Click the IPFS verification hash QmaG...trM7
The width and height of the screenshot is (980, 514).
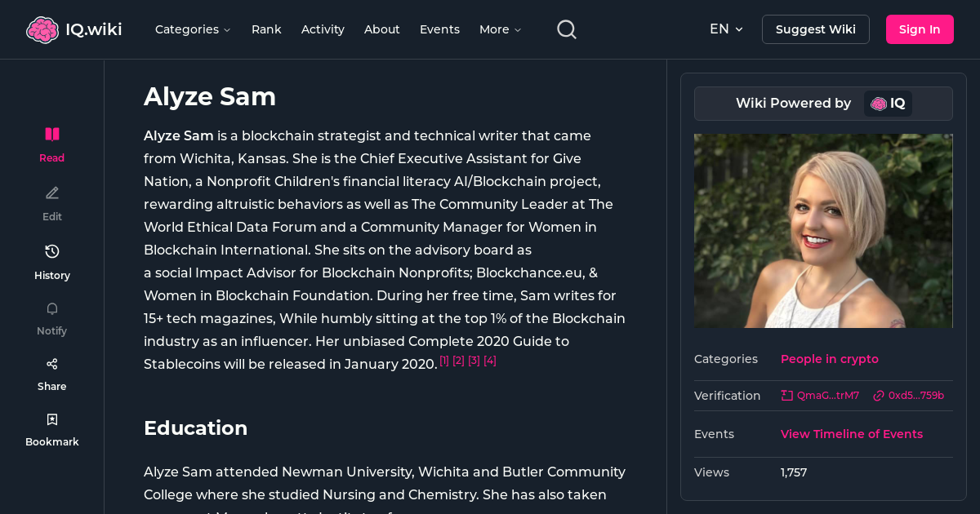[x=820, y=395]
